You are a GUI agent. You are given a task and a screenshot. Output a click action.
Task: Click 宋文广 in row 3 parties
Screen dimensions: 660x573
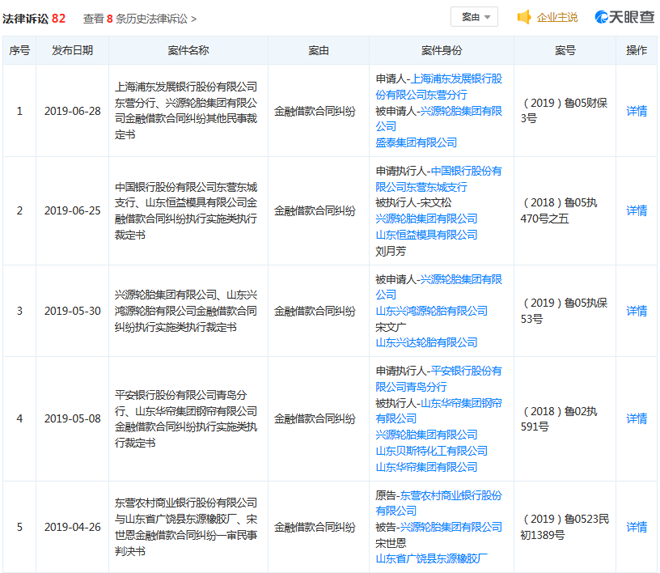pos(391,327)
